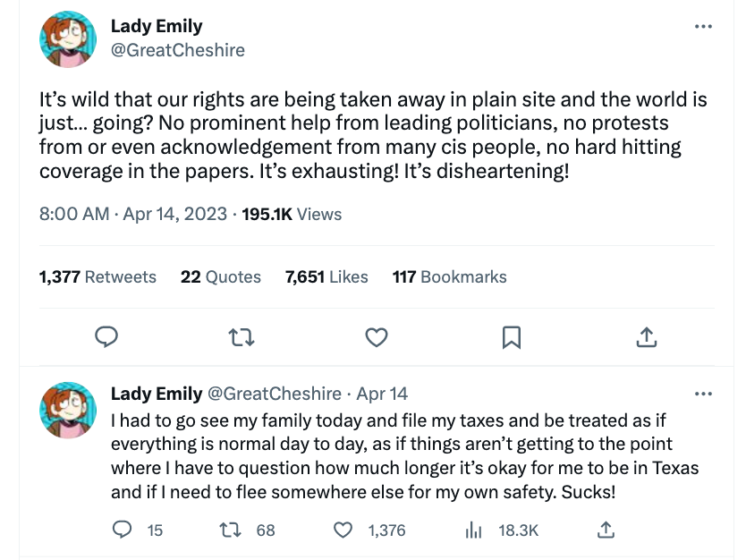The width and height of the screenshot is (746, 560).
Task: Open the 22 Quotes list
Action: 221,276
